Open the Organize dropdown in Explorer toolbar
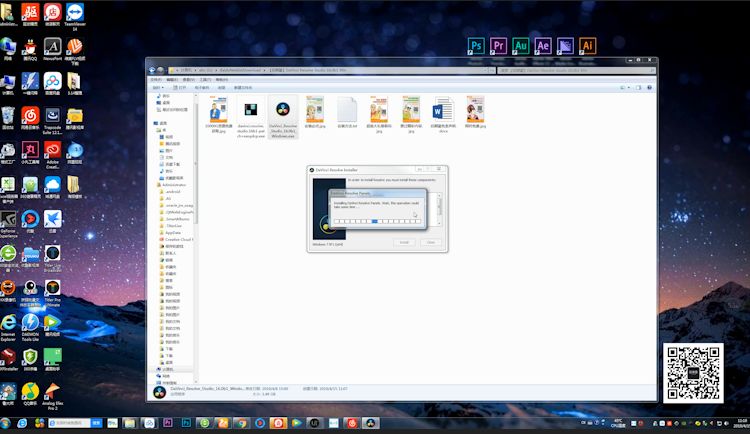The height and width of the screenshot is (434, 750). 158,88
